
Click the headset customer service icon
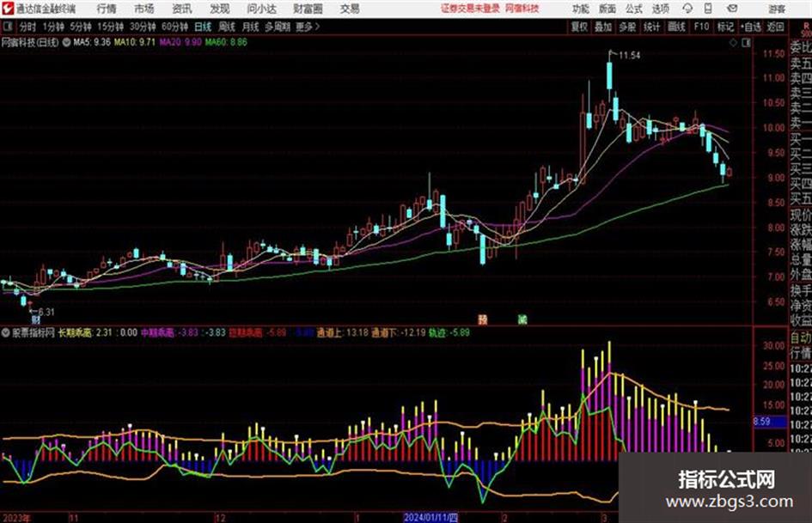pyautogui.click(x=687, y=9)
